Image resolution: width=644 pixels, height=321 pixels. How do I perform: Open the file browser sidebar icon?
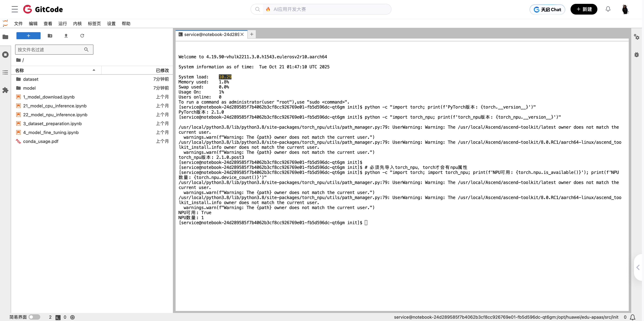click(5, 37)
